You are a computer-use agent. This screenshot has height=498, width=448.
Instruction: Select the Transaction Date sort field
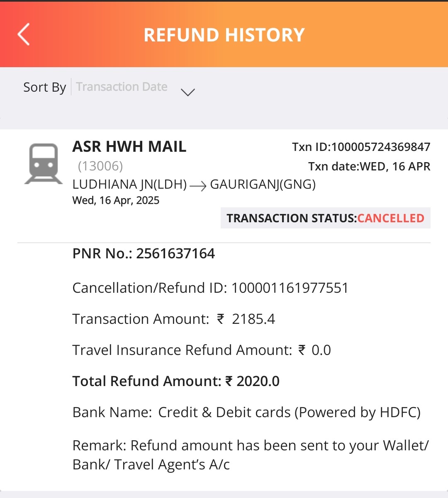(122, 87)
